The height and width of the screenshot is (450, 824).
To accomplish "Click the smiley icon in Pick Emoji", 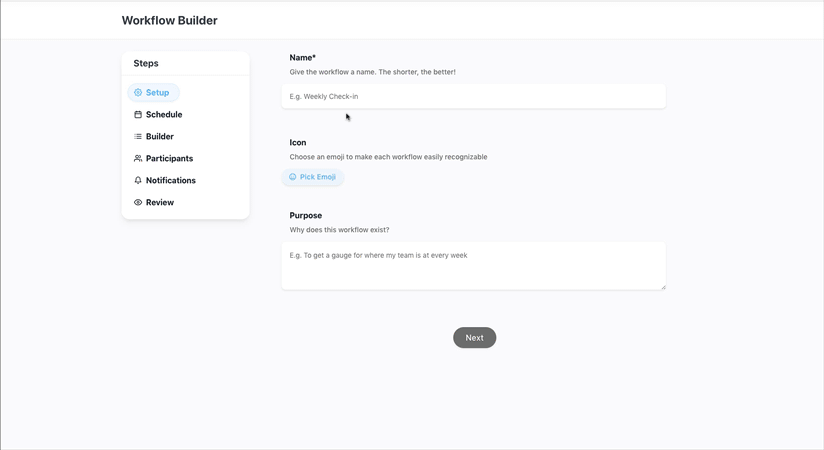I will 293,177.
